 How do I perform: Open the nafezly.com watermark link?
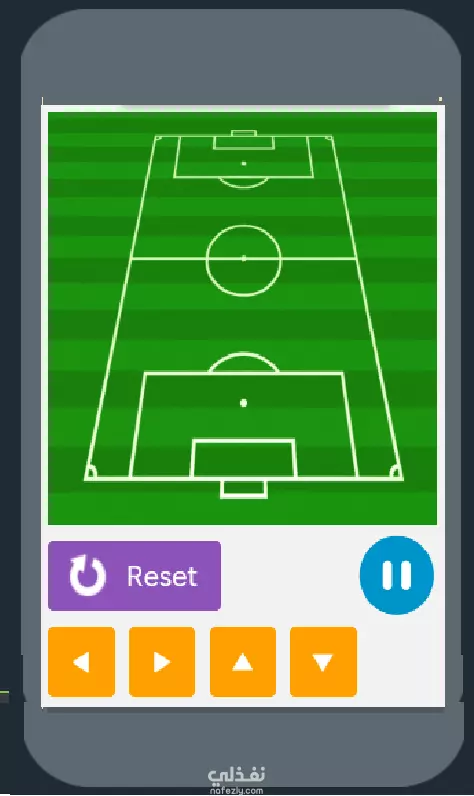tap(236, 780)
